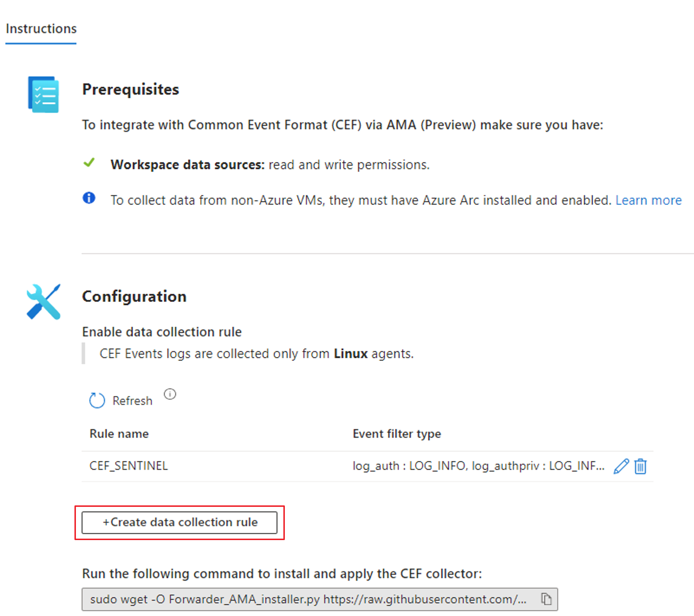Copy the installer command with copy icon
This screenshot has height=616, width=694.
pos(546,599)
